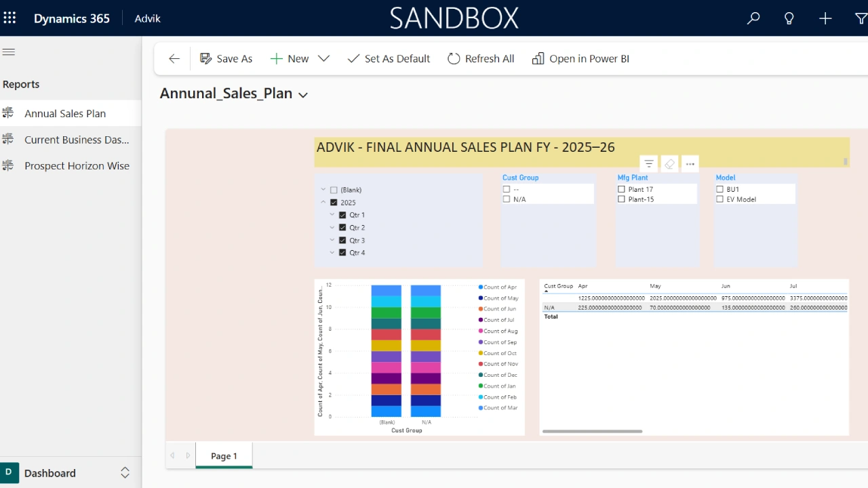868x488 pixels.
Task: Click Refresh All
Action: pos(481,59)
